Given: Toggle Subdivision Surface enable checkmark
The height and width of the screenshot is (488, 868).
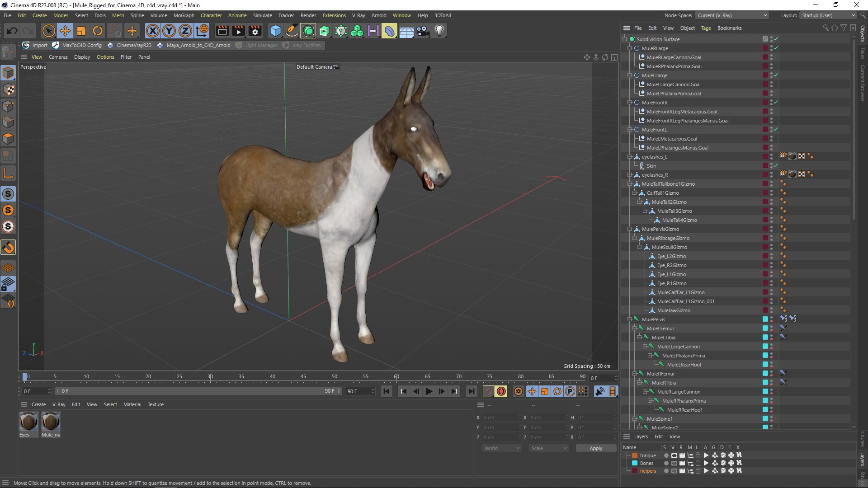Looking at the screenshot, I should pos(776,39).
